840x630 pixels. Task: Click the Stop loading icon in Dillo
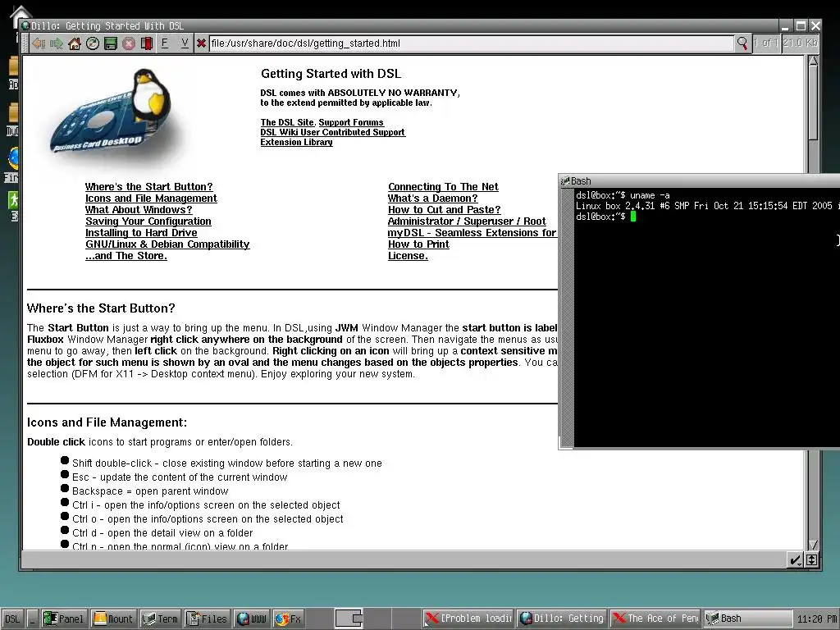(129, 43)
